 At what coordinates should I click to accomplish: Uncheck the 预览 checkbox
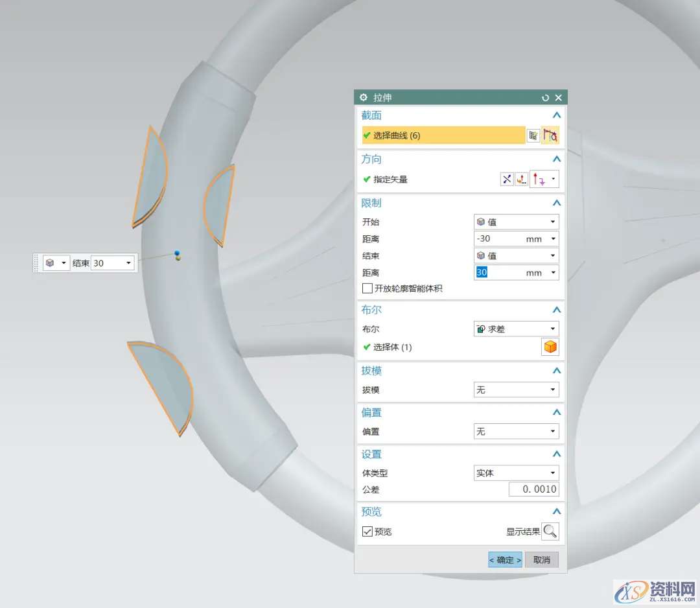coord(367,532)
